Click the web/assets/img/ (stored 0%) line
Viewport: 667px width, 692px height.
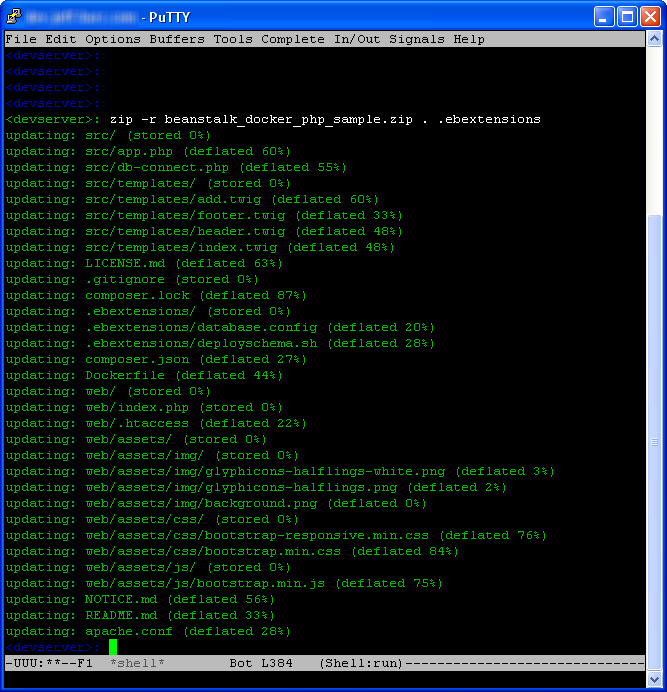tap(152, 455)
